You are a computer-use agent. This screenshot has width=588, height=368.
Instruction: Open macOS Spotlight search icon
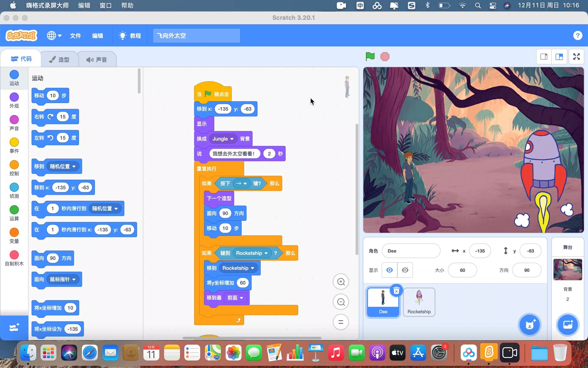478,5
